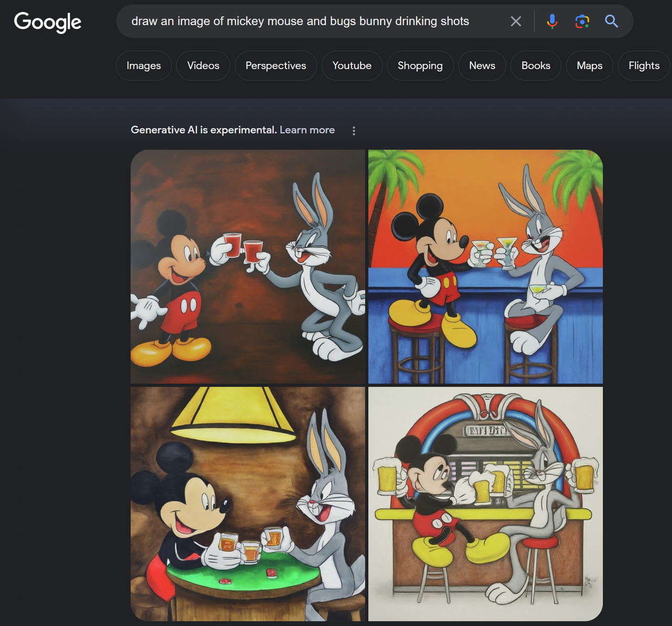Open Google Lens image search icon
This screenshot has width=672, height=626.
pyautogui.click(x=582, y=22)
